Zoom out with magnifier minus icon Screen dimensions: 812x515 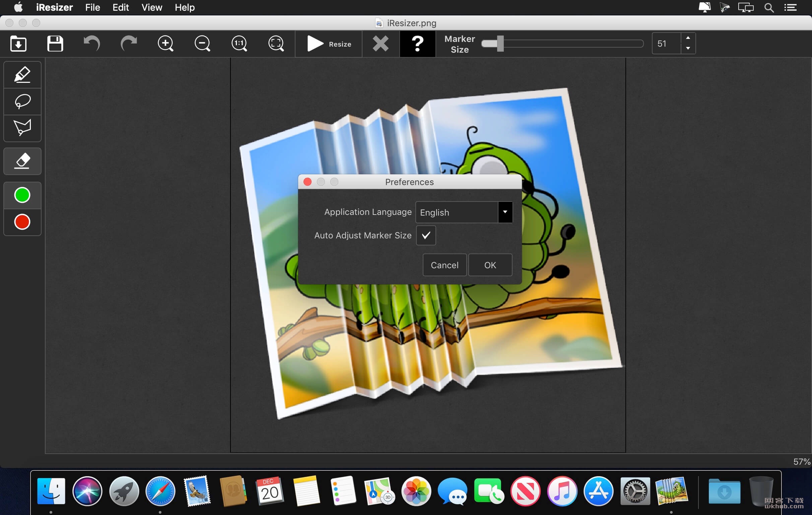pyautogui.click(x=202, y=44)
